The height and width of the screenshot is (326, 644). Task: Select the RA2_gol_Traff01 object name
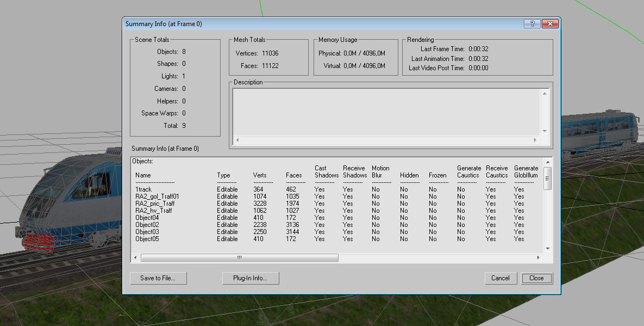point(157,196)
